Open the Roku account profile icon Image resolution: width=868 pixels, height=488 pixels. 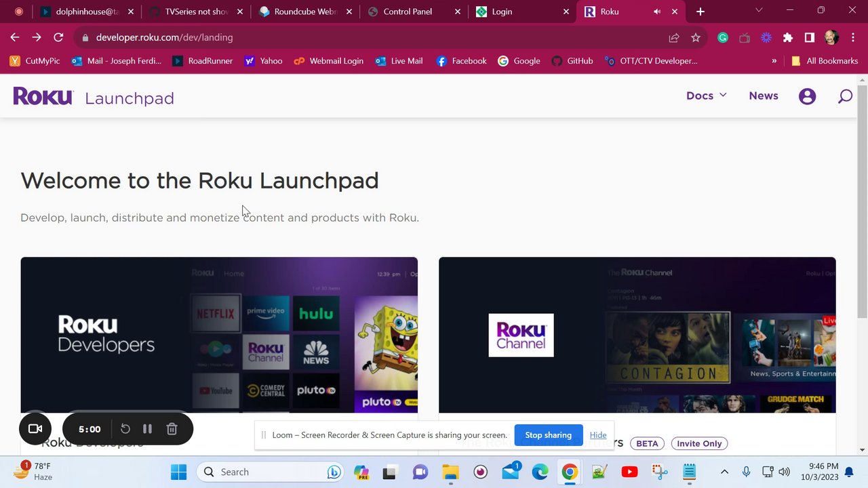[x=807, y=96]
